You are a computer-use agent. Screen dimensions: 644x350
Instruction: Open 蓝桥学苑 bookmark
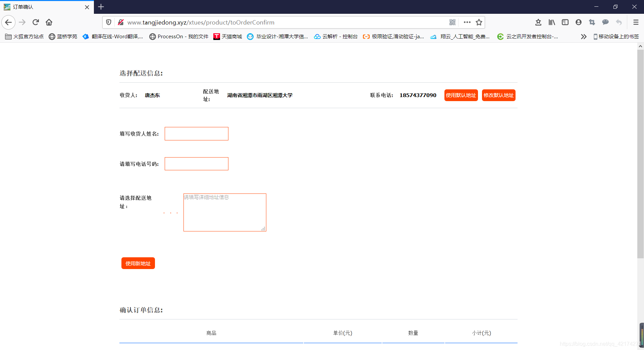pyautogui.click(x=63, y=37)
